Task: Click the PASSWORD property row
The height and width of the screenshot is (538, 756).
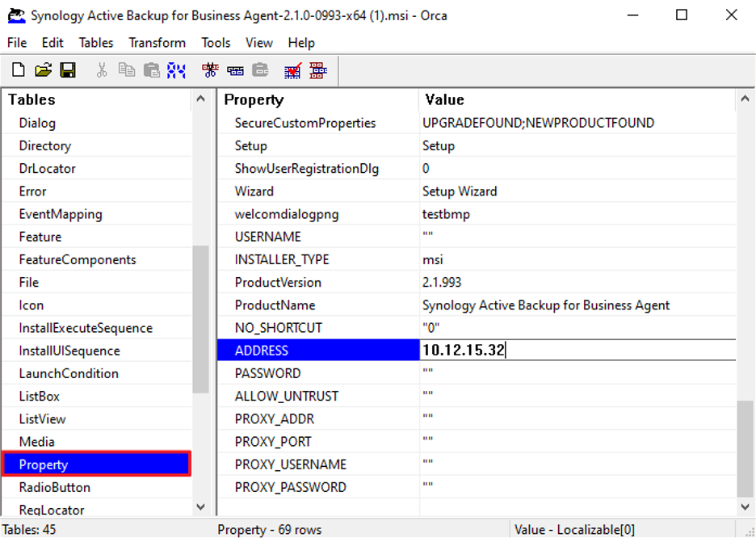Action: 477,373
